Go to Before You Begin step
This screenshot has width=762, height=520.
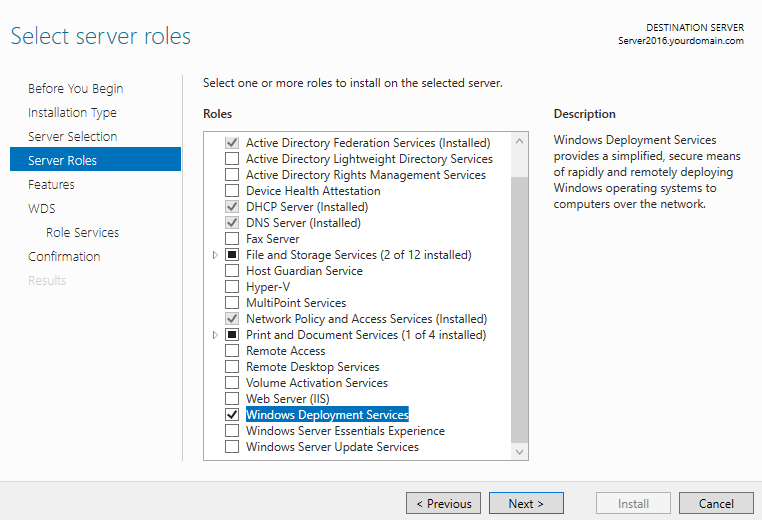pos(76,88)
